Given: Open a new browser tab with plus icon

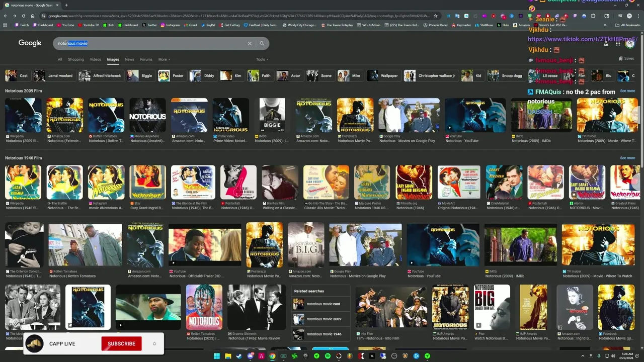Looking at the screenshot, I should click(66, 5).
